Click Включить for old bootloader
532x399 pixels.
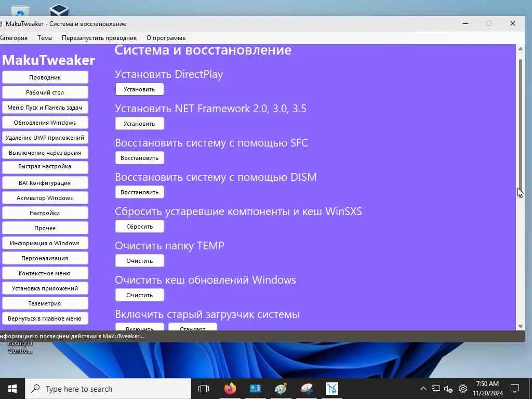(139, 327)
